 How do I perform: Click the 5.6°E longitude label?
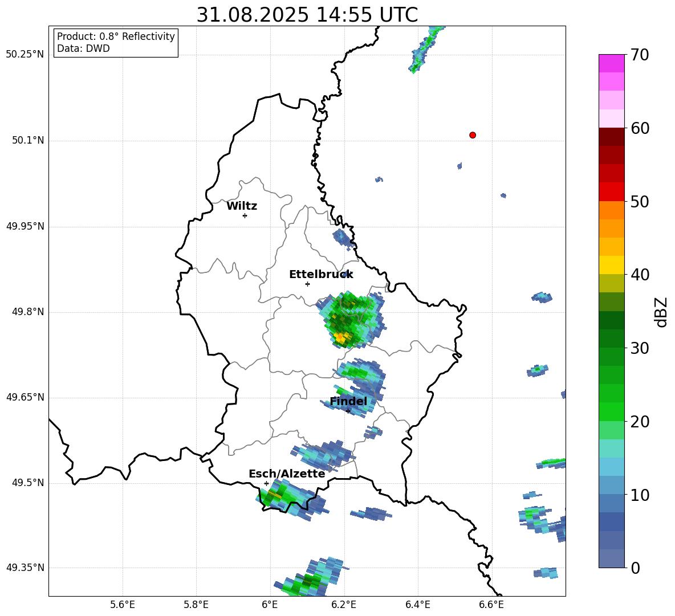tap(123, 605)
